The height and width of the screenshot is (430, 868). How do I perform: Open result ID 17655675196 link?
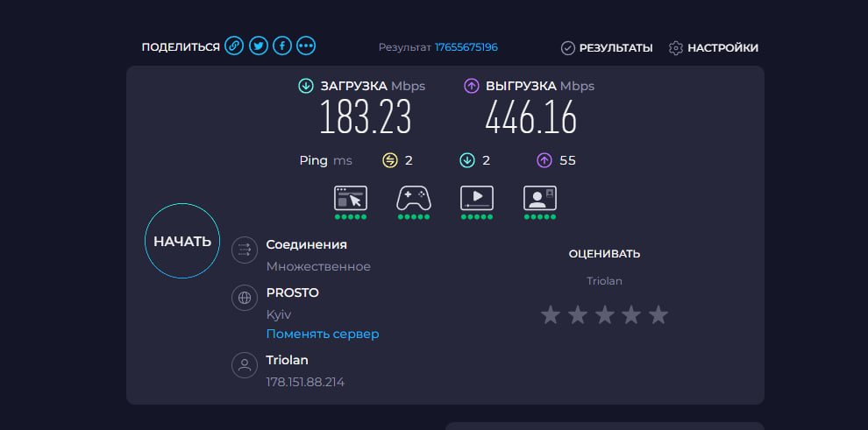pyautogui.click(x=466, y=47)
